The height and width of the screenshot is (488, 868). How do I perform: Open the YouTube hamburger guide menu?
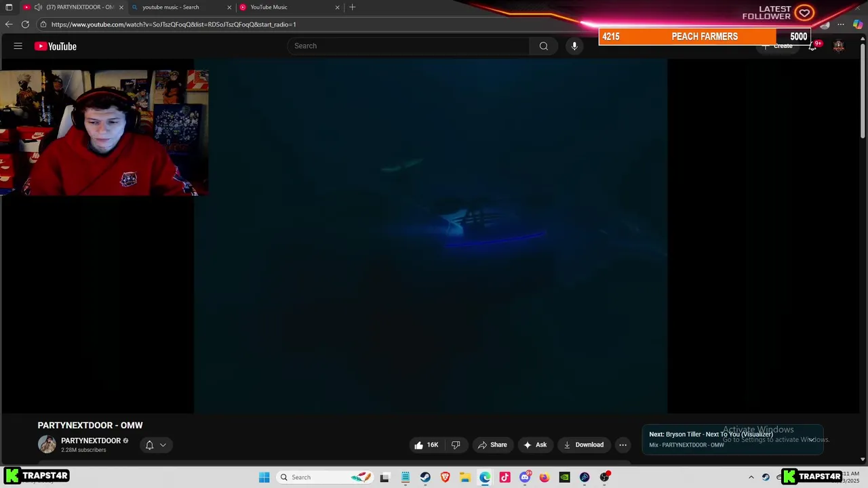tap(18, 46)
